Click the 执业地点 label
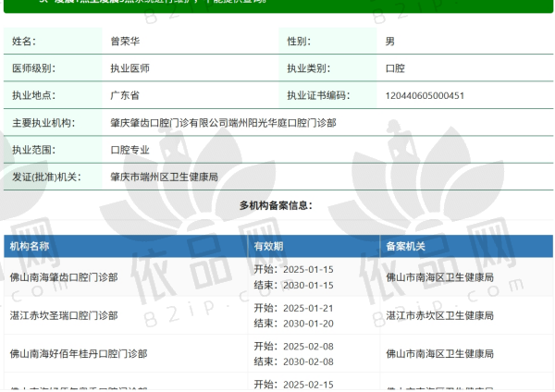 33,95
